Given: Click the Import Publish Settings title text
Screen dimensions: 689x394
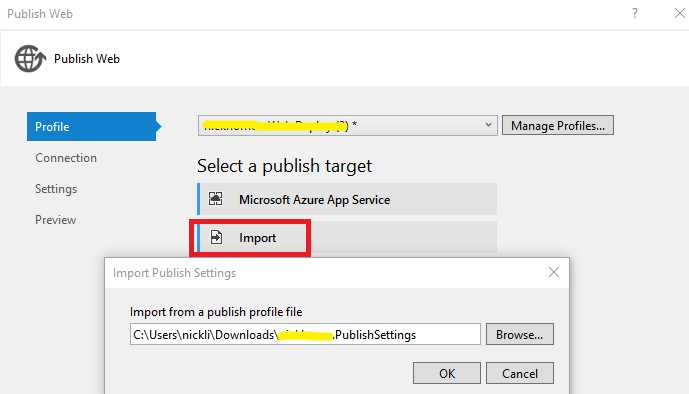Looking at the screenshot, I should [174, 273].
